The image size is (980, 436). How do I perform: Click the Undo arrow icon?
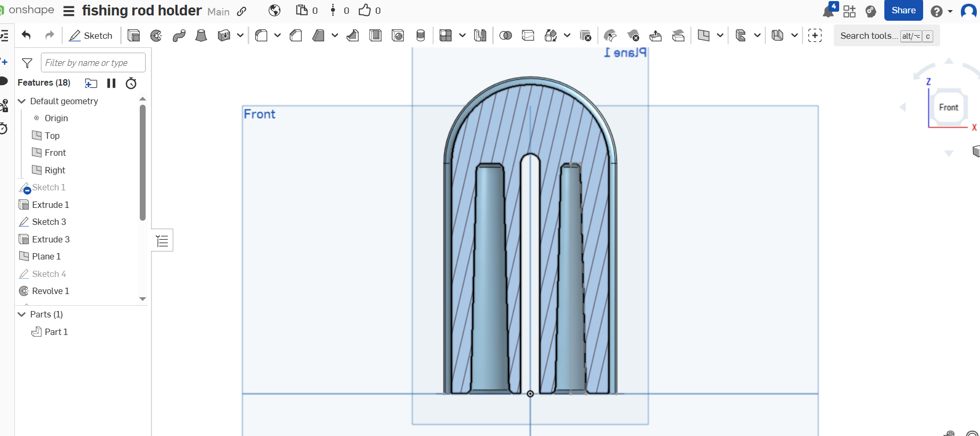point(26,35)
